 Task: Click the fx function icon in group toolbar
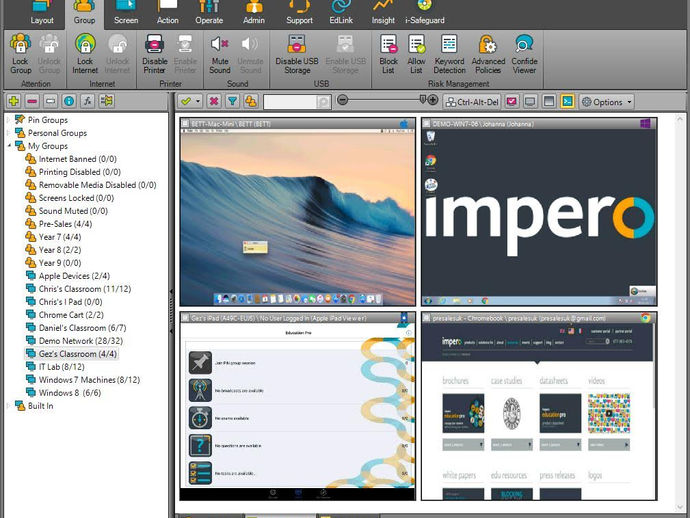point(88,101)
